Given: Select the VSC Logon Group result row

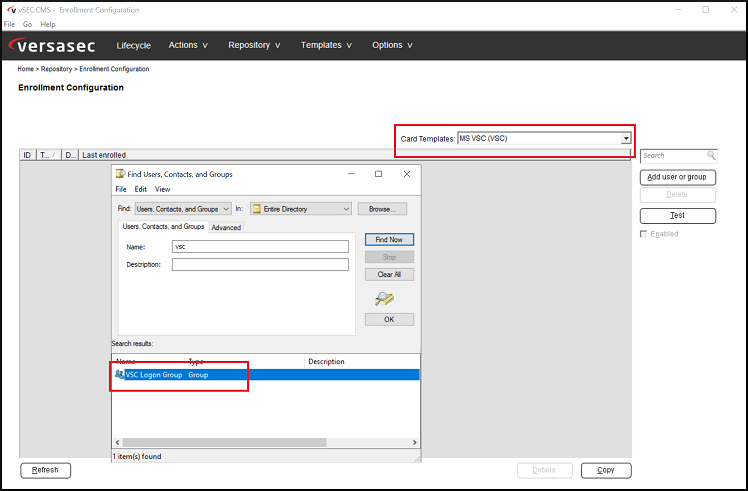Looking at the screenshot, I should 267,375.
